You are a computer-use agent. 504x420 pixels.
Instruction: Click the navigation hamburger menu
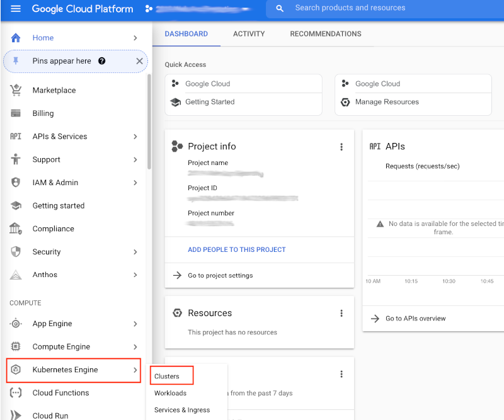pyautogui.click(x=15, y=9)
